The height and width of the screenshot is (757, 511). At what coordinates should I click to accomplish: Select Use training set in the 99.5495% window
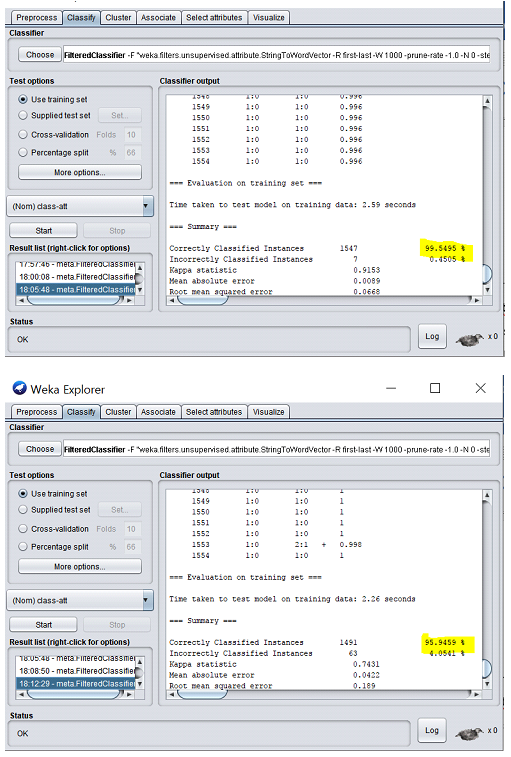point(53,99)
